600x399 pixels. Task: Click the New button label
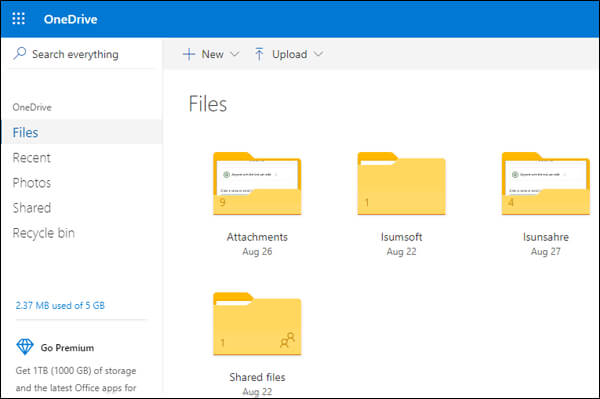pos(212,54)
